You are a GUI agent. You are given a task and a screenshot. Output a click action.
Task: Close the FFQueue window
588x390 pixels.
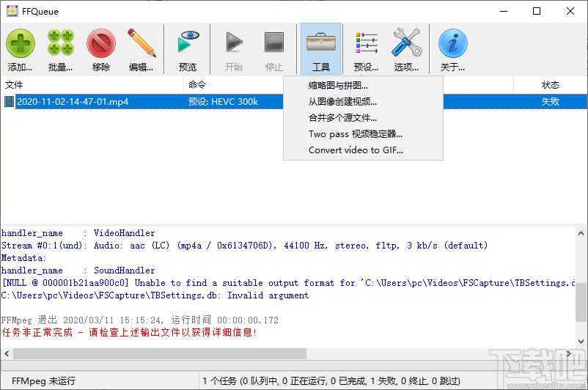coord(570,11)
